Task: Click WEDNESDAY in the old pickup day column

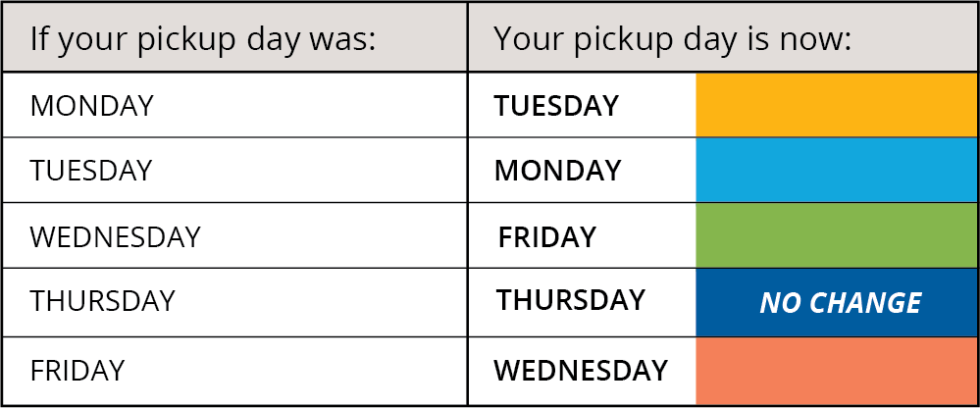Action: (115, 236)
